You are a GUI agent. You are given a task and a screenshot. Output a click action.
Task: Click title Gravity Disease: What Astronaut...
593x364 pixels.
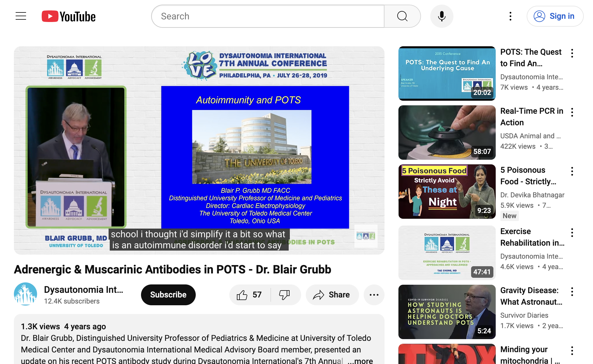[x=531, y=296]
